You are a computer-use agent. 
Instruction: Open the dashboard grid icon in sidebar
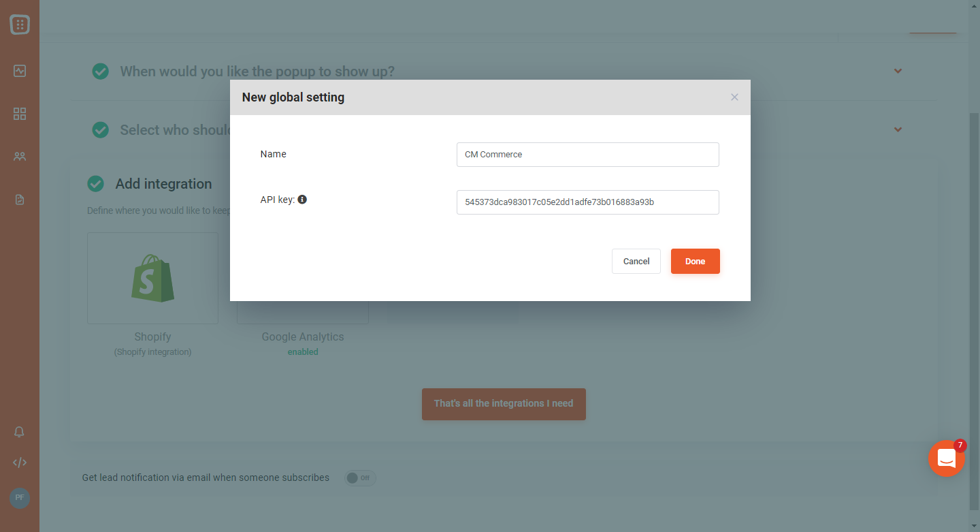pos(20,114)
